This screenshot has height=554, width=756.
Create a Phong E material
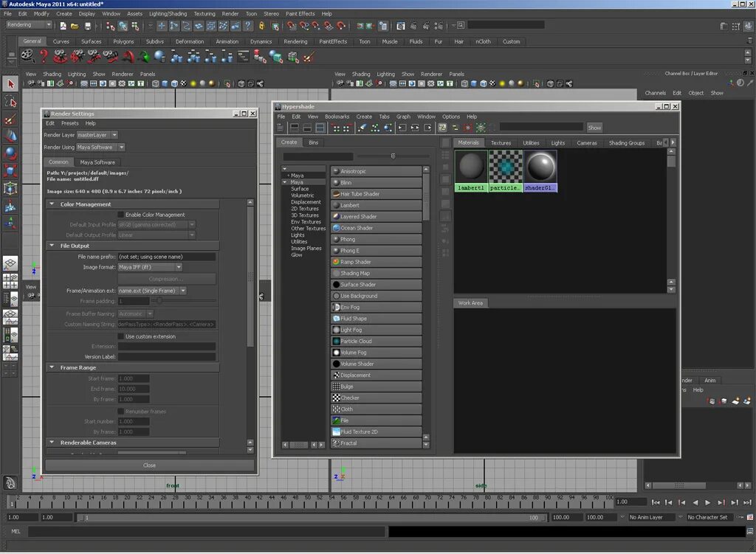point(376,251)
